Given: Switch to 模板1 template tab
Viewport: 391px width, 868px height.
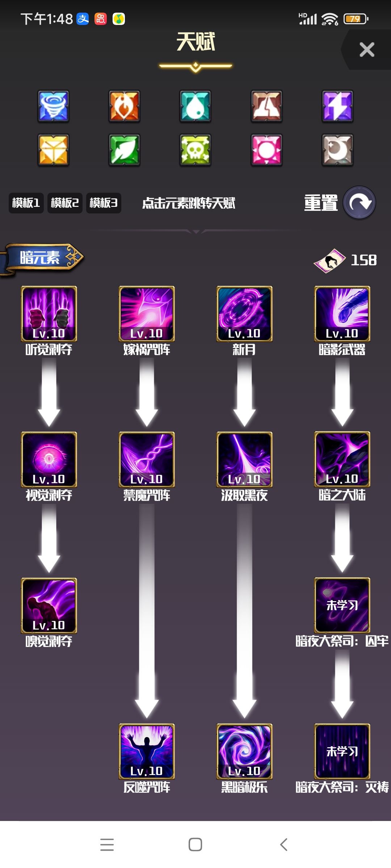Looking at the screenshot, I should 26,203.
